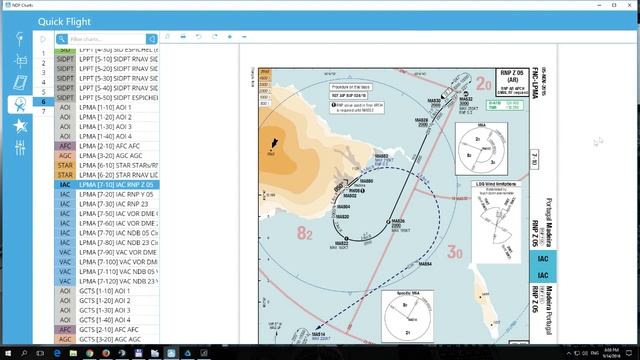Open GCTS [3-20] AGC AGC chart

pos(107,339)
